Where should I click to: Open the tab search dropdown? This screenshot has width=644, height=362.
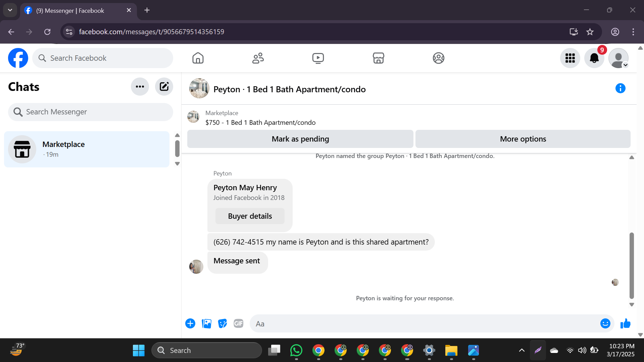pos(10,10)
